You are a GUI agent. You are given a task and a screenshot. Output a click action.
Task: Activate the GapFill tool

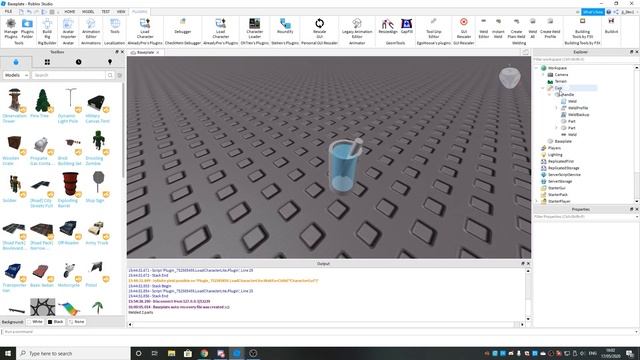point(407,26)
